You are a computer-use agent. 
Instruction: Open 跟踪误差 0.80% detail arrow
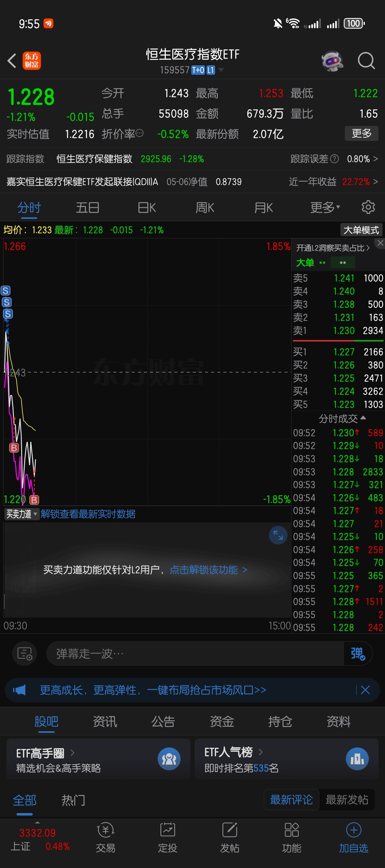point(375,159)
